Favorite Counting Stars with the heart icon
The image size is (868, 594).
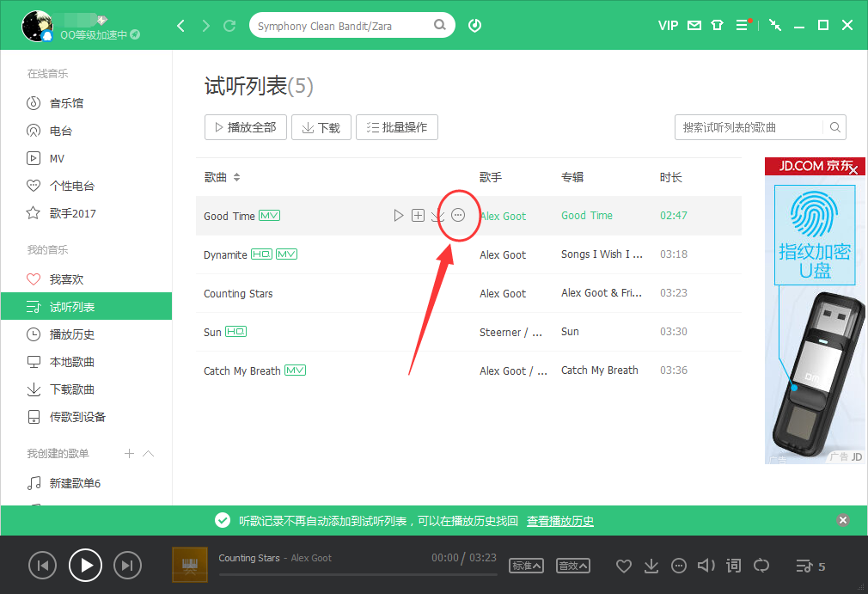click(x=624, y=566)
